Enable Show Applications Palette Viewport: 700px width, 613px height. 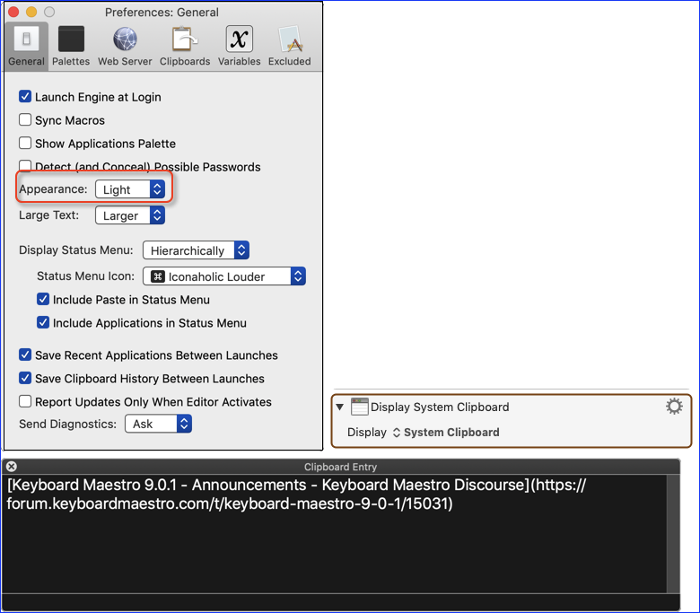[25, 143]
